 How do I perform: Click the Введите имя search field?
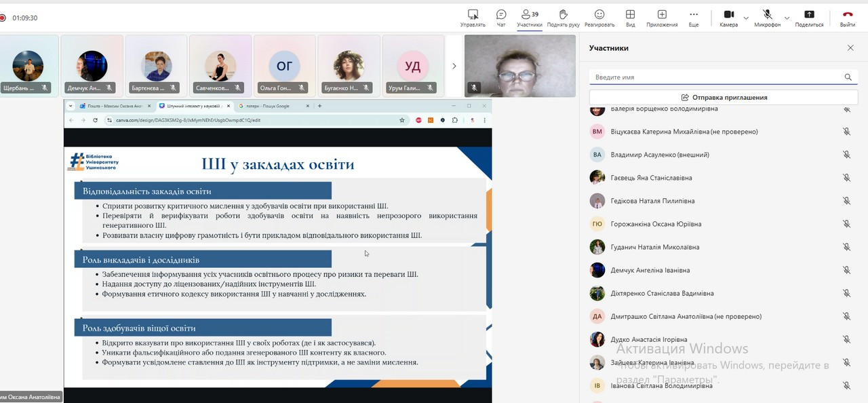(715, 77)
